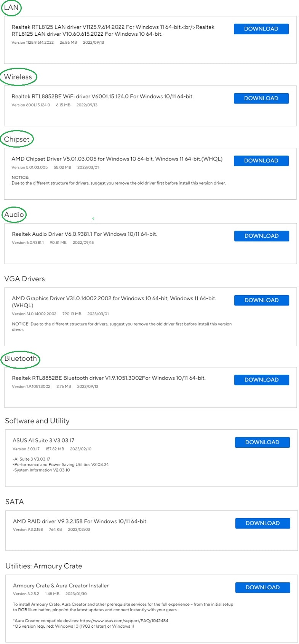
Task: Click the Utilities: Armoury Crate heading
Action: click(x=43, y=566)
